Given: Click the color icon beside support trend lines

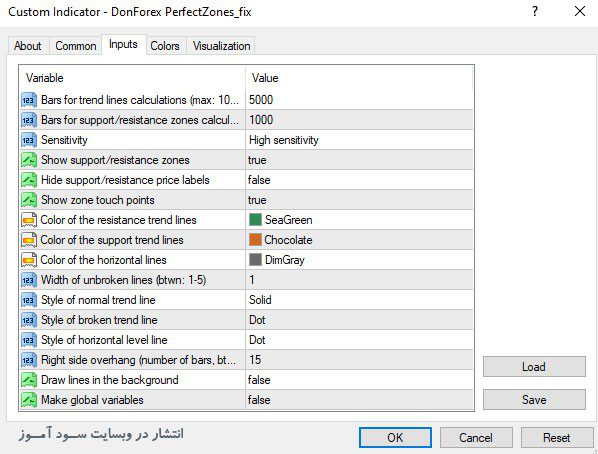Looking at the screenshot, I should point(29,240).
